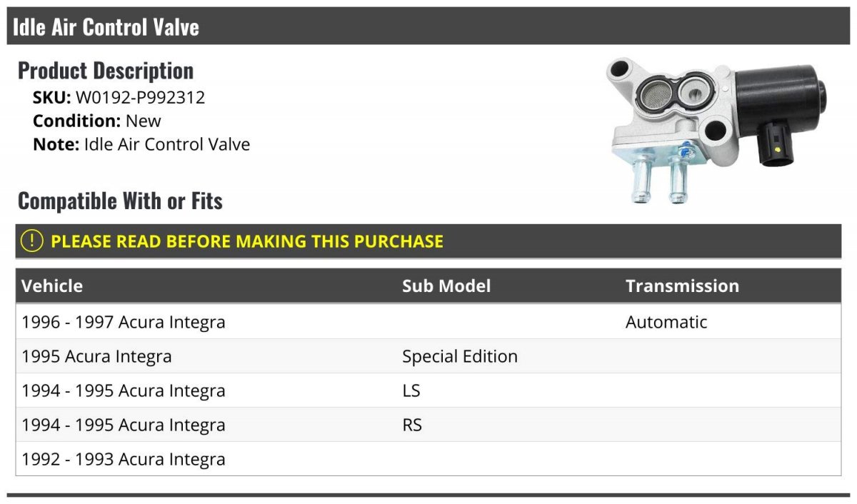Click the RS sub model cell

tap(412, 425)
